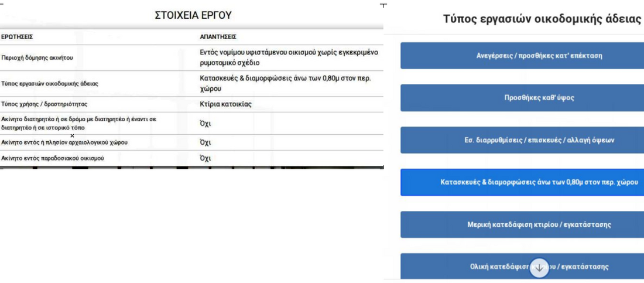Viewport: 644px width, 283px height.
Task: Click the 'Κτίρια κατοικίας' answer
Action: click(x=225, y=104)
